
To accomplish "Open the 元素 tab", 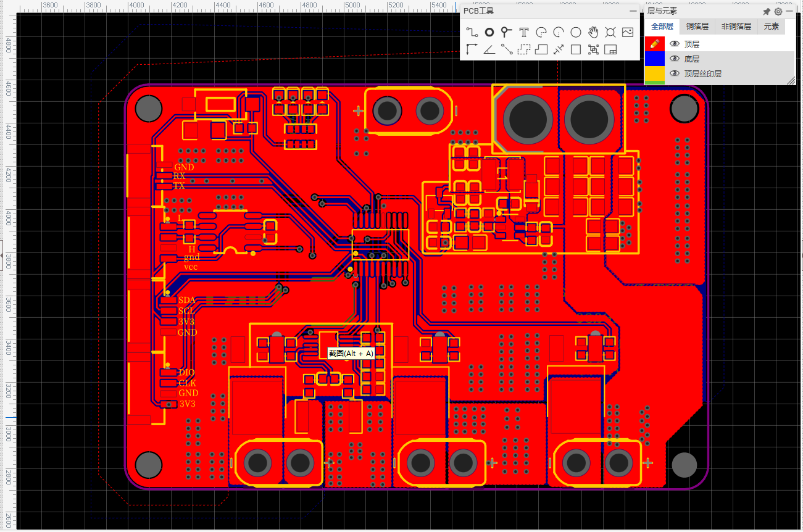I will coord(772,27).
